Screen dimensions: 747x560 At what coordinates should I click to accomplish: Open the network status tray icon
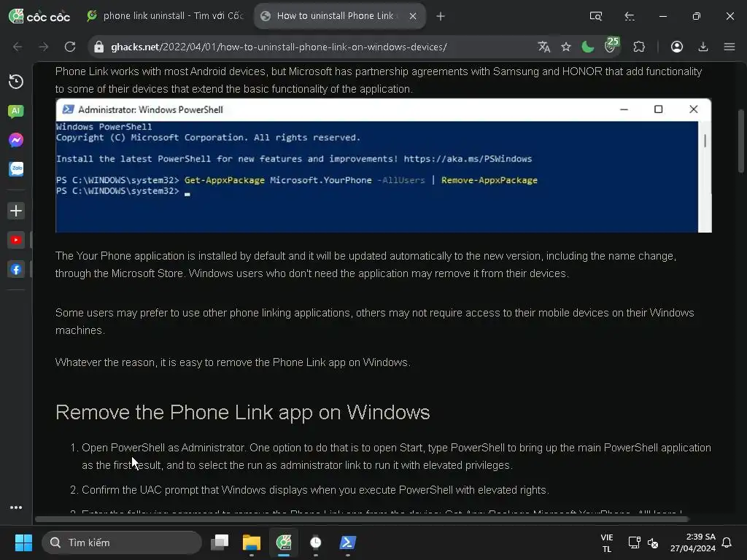click(x=634, y=542)
